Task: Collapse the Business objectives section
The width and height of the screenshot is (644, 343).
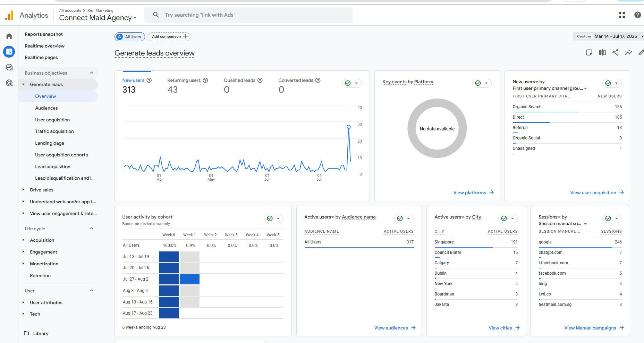Action: [92, 73]
